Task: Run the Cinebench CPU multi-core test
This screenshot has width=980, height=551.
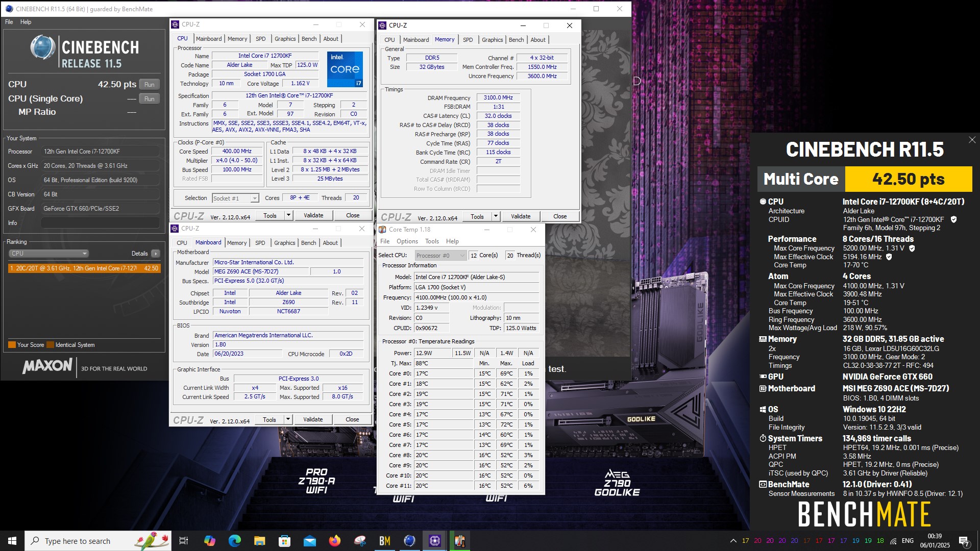Action: pos(149,85)
